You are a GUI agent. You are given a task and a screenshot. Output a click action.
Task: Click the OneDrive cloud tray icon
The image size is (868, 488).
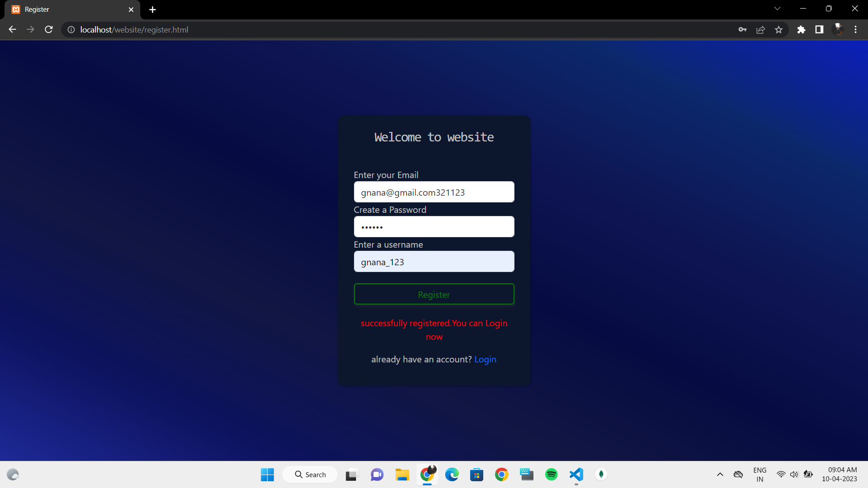[x=738, y=474]
